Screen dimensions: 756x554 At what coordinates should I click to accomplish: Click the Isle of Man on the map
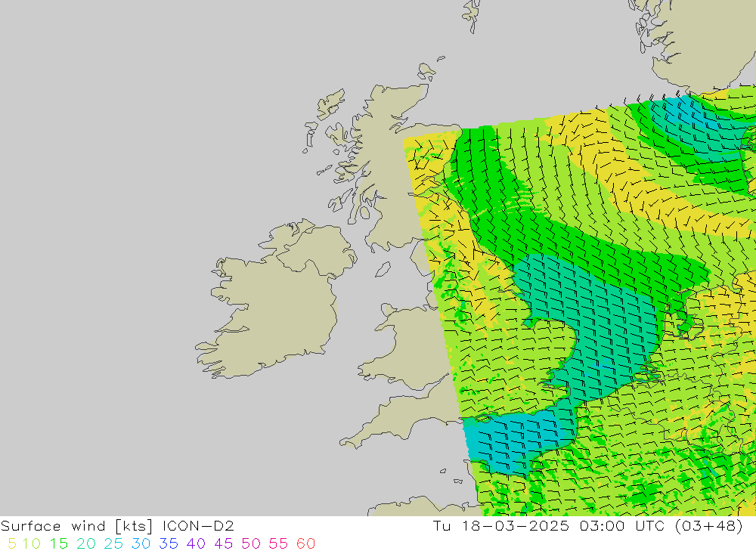(x=383, y=270)
